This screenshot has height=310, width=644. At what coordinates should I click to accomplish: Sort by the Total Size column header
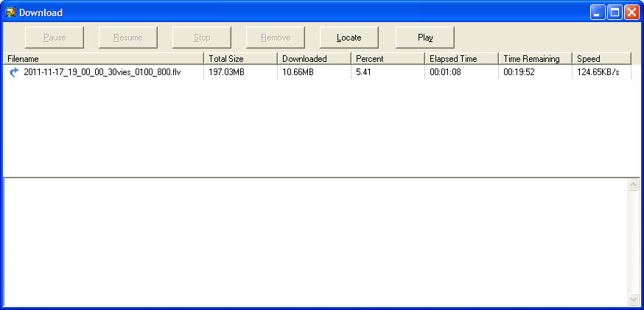coord(241,59)
